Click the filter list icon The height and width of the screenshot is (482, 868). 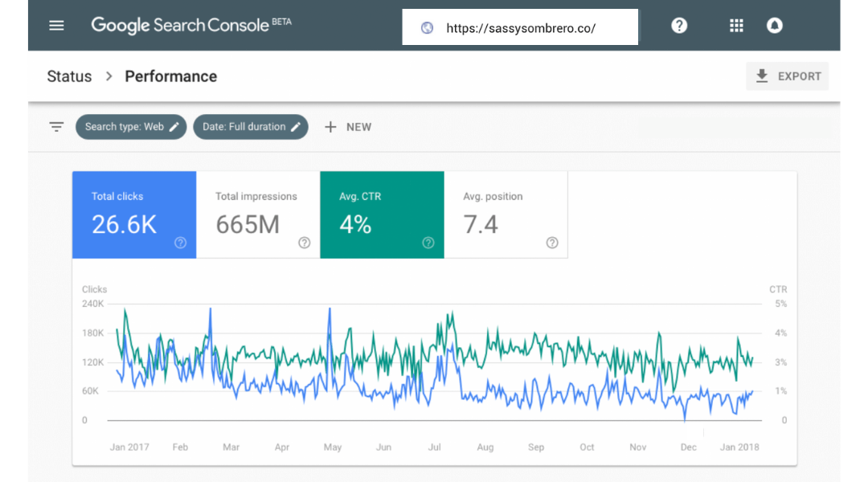56,127
